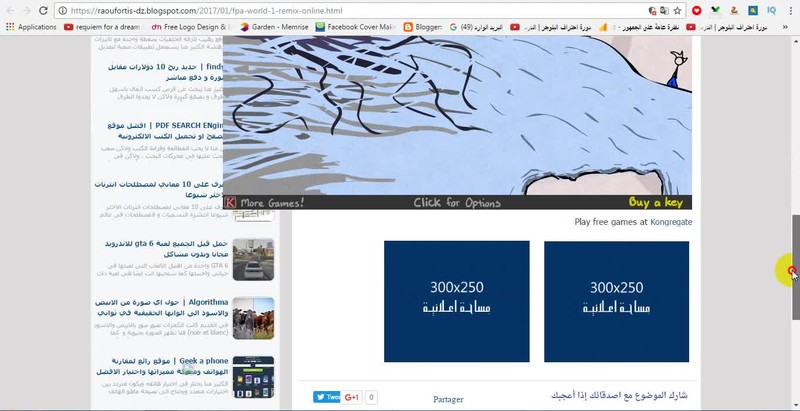
Task: Open the IQ extension icon
Action: click(x=771, y=10)
